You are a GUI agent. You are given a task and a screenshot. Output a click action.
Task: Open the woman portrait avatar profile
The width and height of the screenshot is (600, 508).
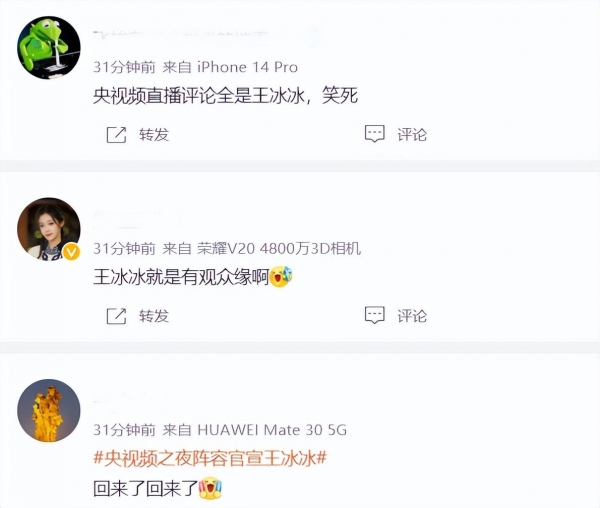(x=49, y=229)
